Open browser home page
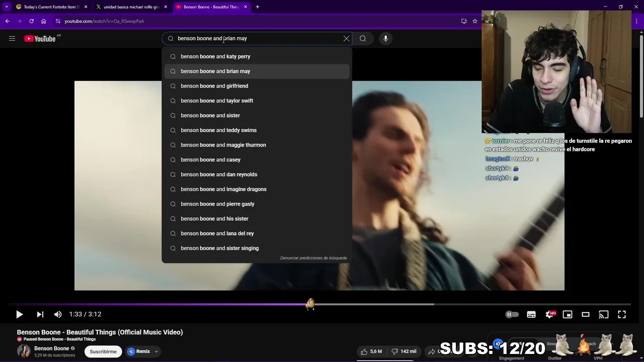 [x=43, y=21]
